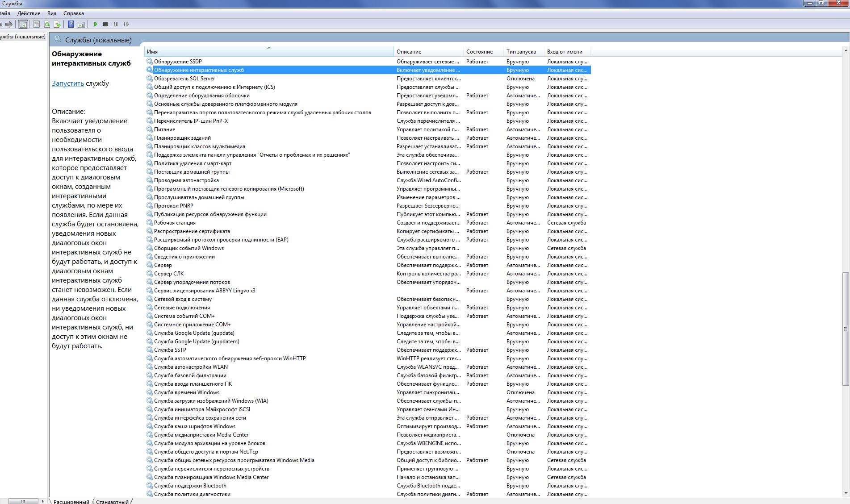Image resolution: width=850 pixels, height=504 pixels.
Task: Restart the service with the restart icon
Action: point(126,24)
